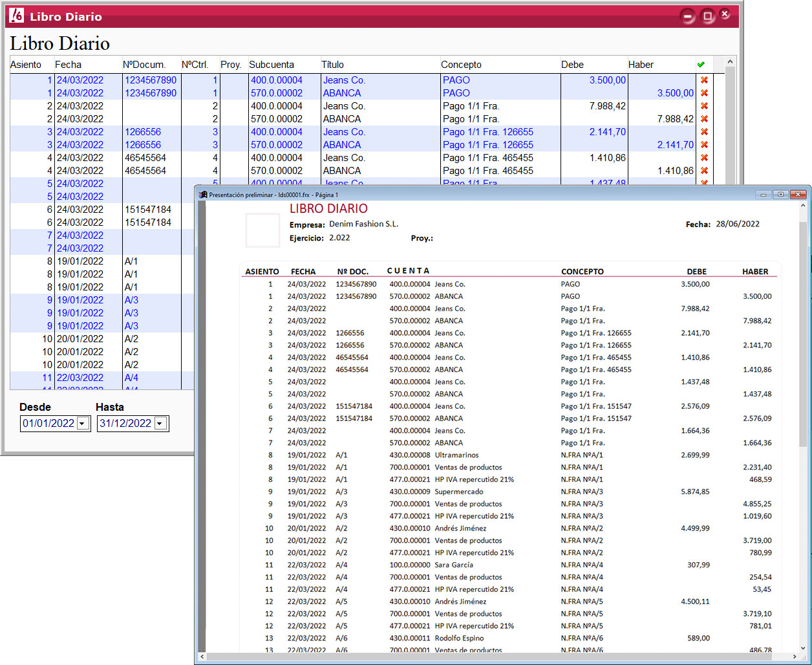The height and width of the screenshot is (665, 812).
Task: Click the Proy. column header
Action: [x=233, y=65]
